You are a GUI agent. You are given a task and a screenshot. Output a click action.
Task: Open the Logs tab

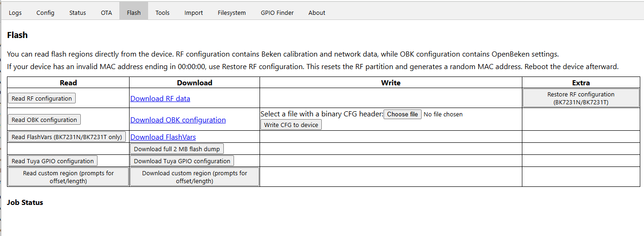click(15, 13)
